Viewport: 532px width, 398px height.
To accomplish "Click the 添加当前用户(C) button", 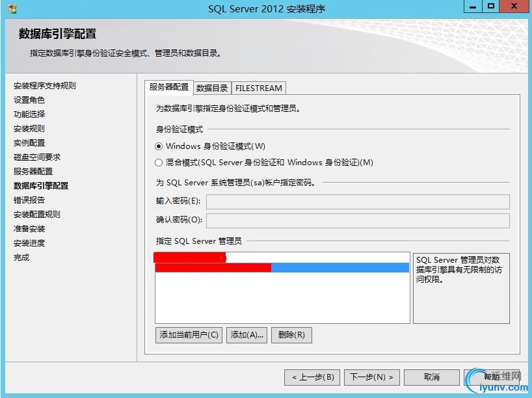I will pos(189,335).
